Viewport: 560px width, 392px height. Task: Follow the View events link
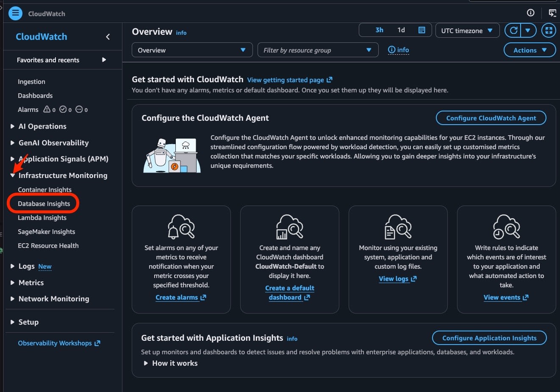click(506, 297)
